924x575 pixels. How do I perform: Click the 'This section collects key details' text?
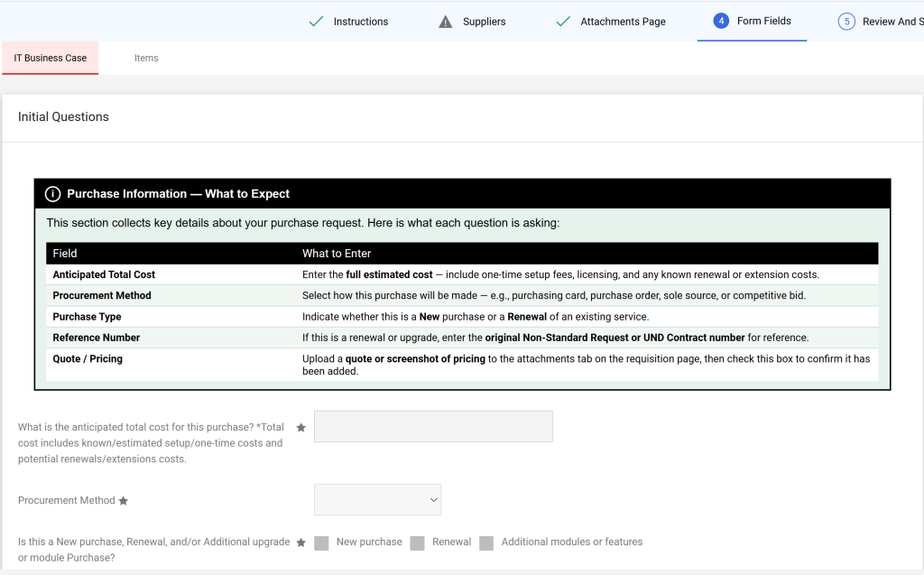point(303,223)
